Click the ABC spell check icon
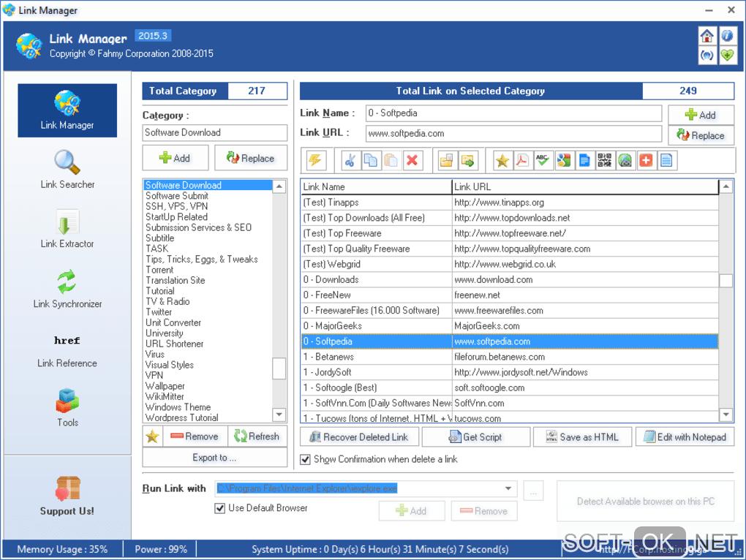Viewport: 746px width, 560px height. pos(543,160)
